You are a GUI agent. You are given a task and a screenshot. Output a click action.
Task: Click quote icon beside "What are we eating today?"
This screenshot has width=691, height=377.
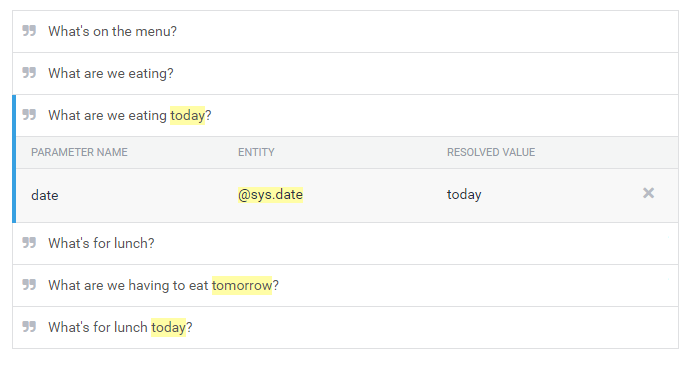point(29,115)
